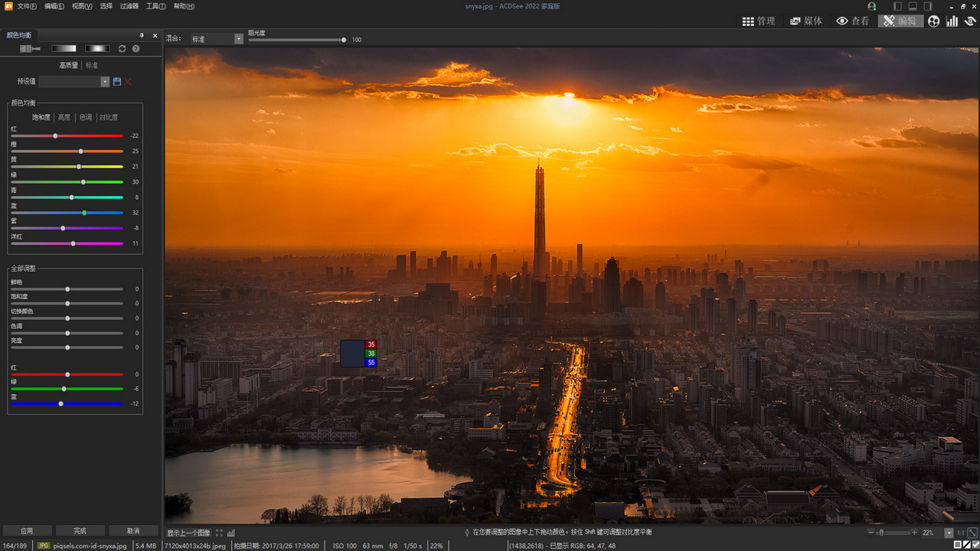
Task: Pin the 颜色均衡 panel
Action: [x=142, y=36]
